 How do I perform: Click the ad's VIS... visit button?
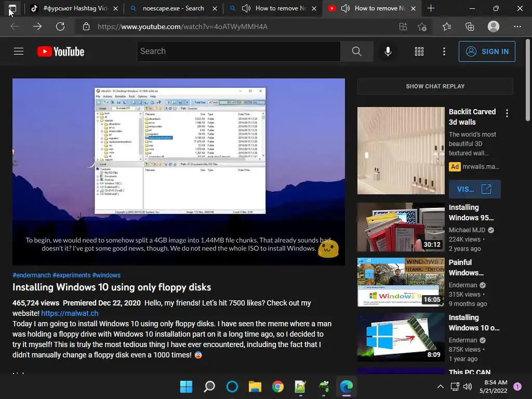[475, 189]
